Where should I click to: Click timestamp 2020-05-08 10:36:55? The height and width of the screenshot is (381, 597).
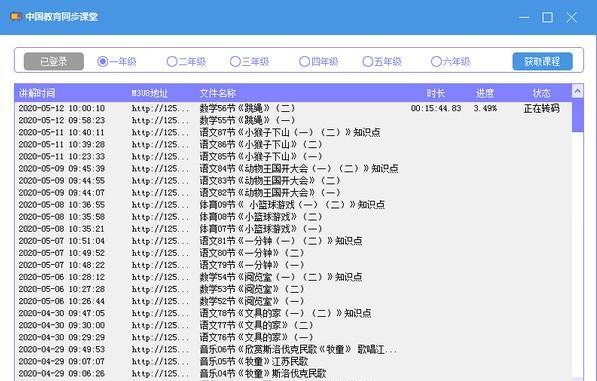[62, 205]
